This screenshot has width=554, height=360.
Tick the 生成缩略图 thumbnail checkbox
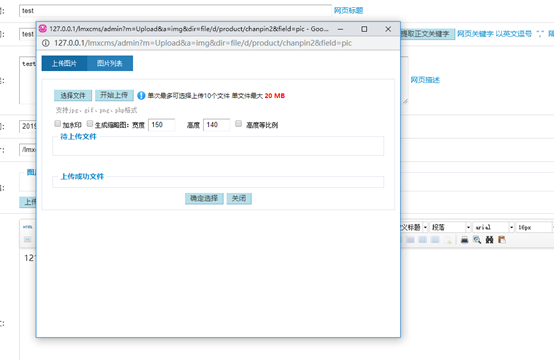(90, 123)
